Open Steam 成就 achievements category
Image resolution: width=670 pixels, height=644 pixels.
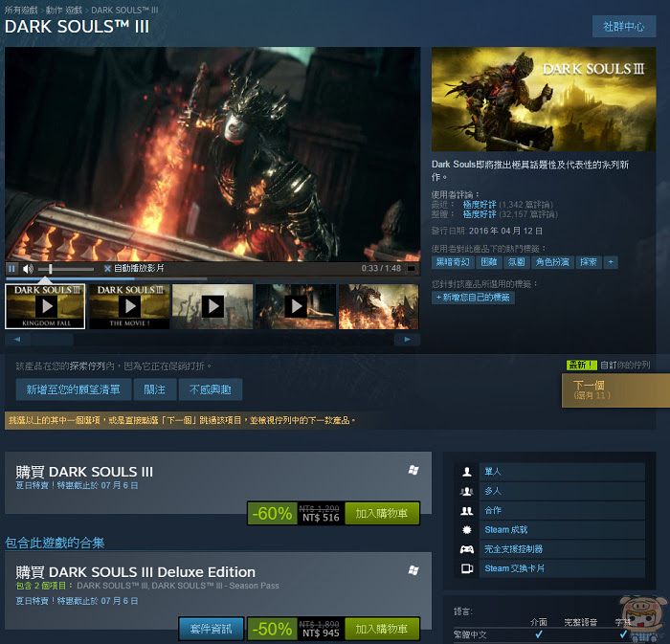(562, 529)
